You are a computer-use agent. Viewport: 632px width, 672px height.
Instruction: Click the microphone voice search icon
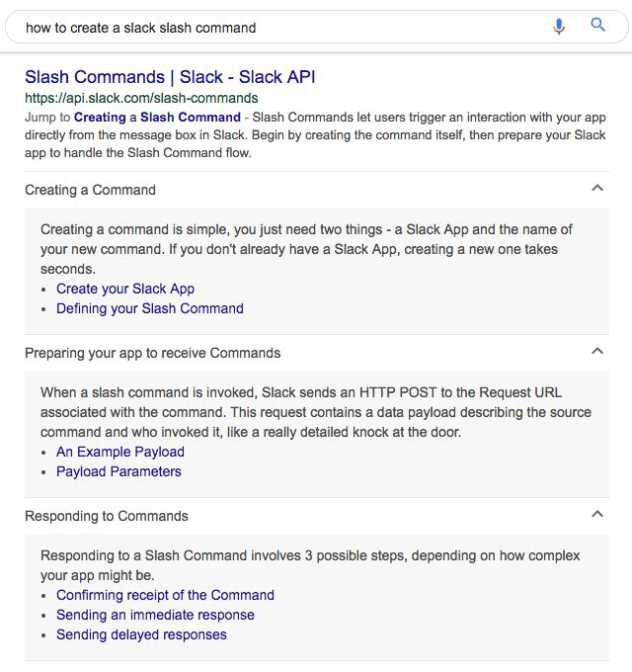click(559, 27)
